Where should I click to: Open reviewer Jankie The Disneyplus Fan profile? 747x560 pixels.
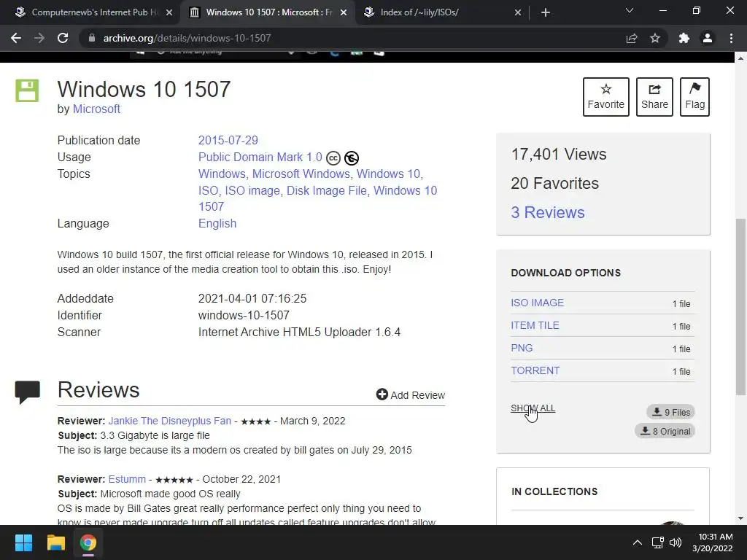click(169, 421)
